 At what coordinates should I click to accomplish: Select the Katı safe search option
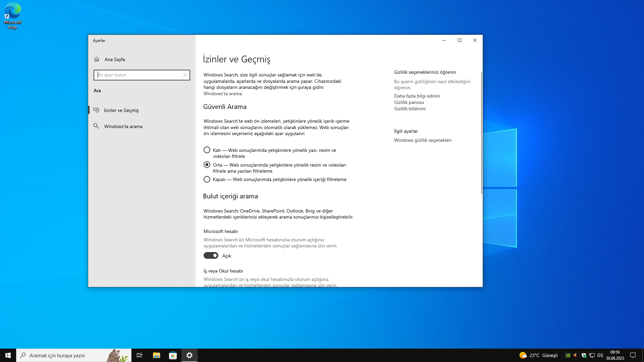[x=207, y=150]
